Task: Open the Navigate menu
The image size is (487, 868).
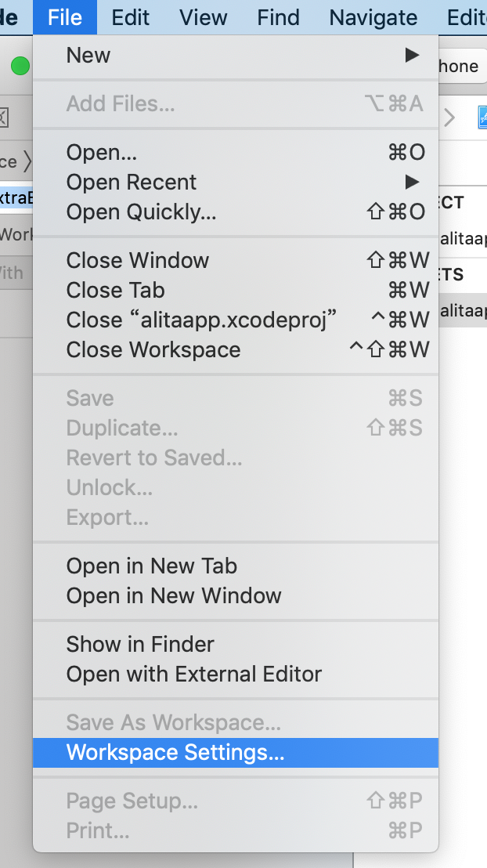Action: point(373,17)
